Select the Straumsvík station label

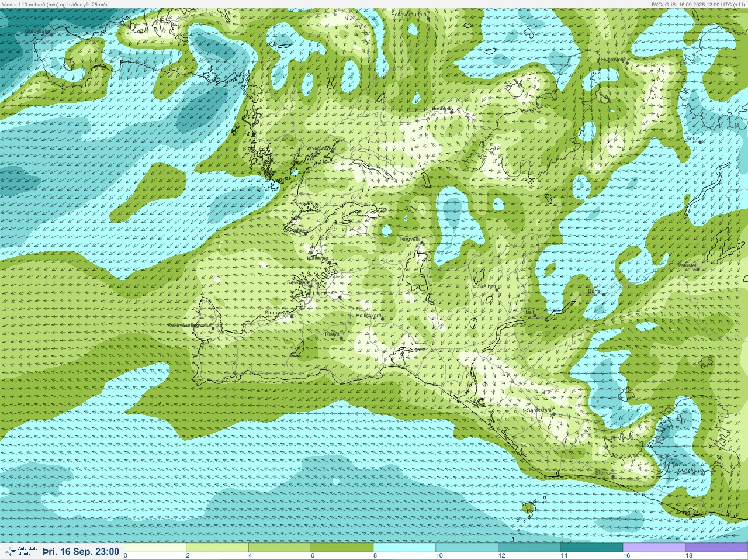[x=278, y=313]
